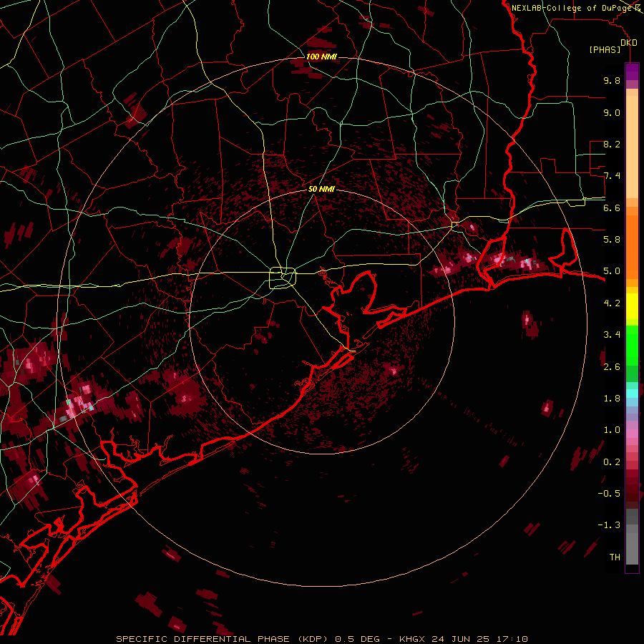
Task: Click the 1.0 scale value
Action: [x=612, y=430]
